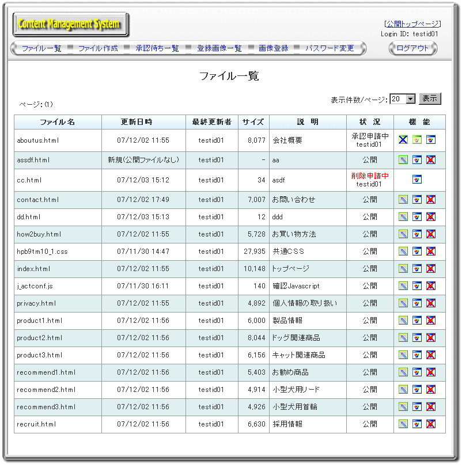Image resolution: width=462 pixels, height=476 pixels.
Task: Click the サイズ column header
Action: pyautogui.click(x=253, y=122)
